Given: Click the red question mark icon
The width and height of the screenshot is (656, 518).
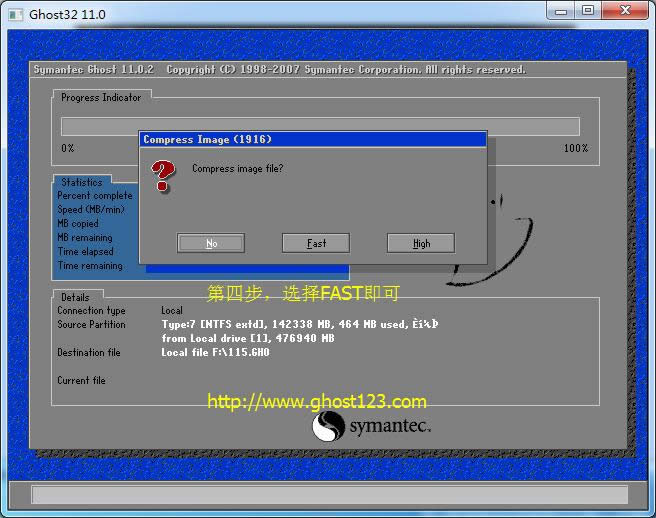Looking at the screenshot, I should (163, 176).
